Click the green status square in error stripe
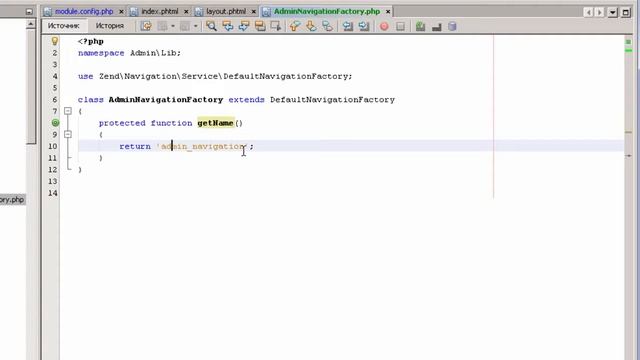The height and width of the screenshot is (360, 640). [628, 42]
